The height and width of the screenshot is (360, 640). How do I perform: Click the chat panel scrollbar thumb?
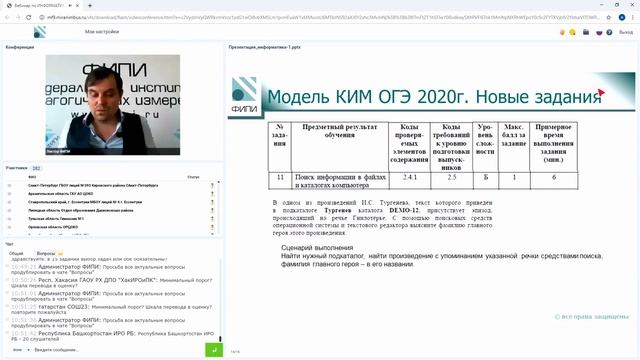220,339
